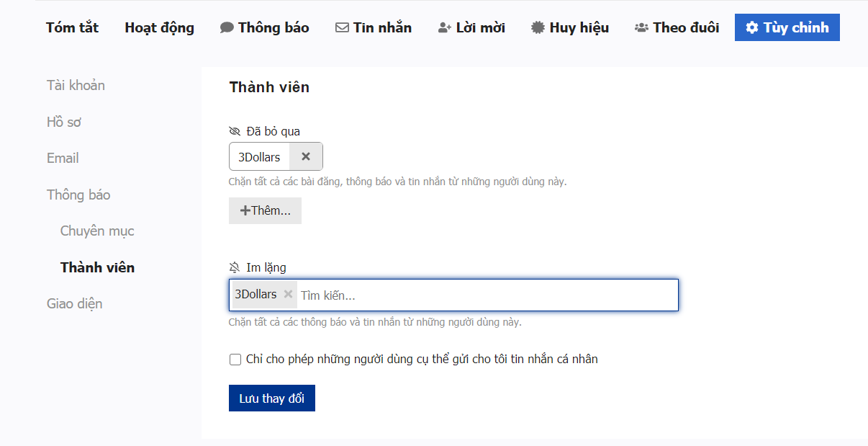Open Email preferences in sidebar
868x446 pixels.
(x=63, y=158)
